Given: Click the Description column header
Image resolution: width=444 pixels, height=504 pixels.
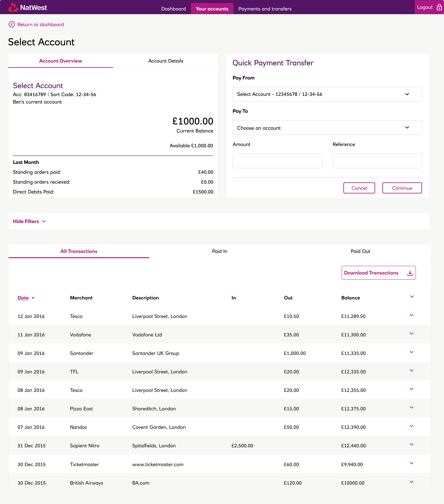Looking at the screenshot, I should (x=145, y=298).
